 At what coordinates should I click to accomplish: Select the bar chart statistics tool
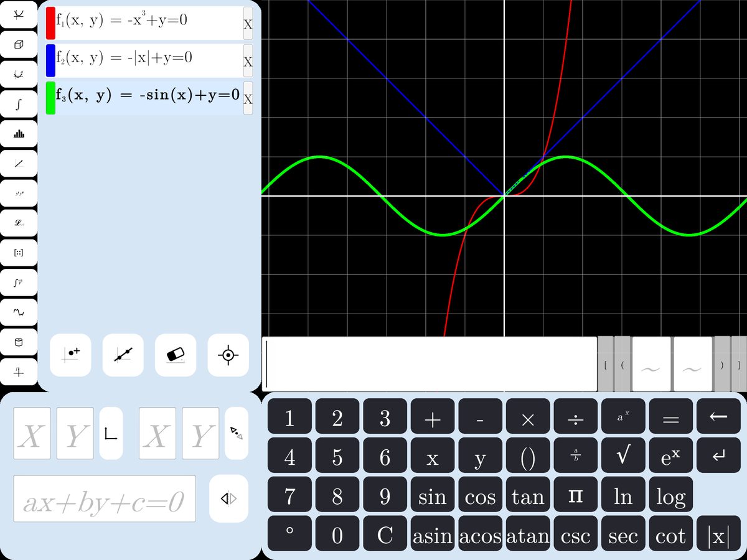tap(19, 134)
